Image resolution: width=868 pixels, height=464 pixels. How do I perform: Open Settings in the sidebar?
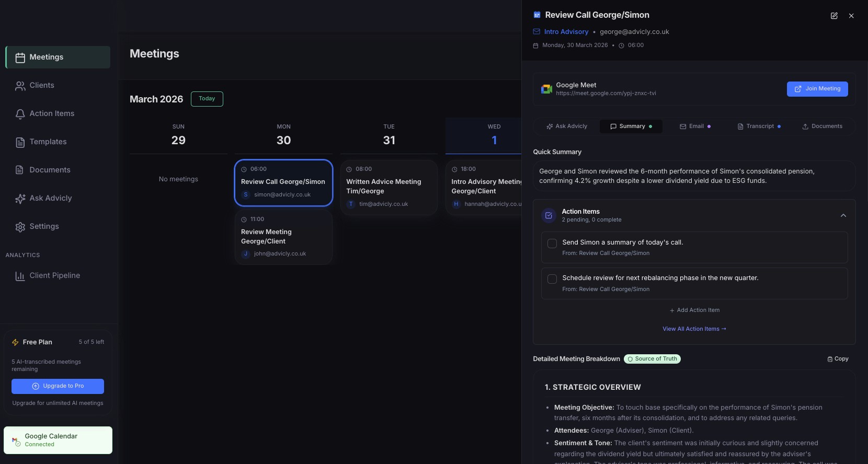(58, 226)
